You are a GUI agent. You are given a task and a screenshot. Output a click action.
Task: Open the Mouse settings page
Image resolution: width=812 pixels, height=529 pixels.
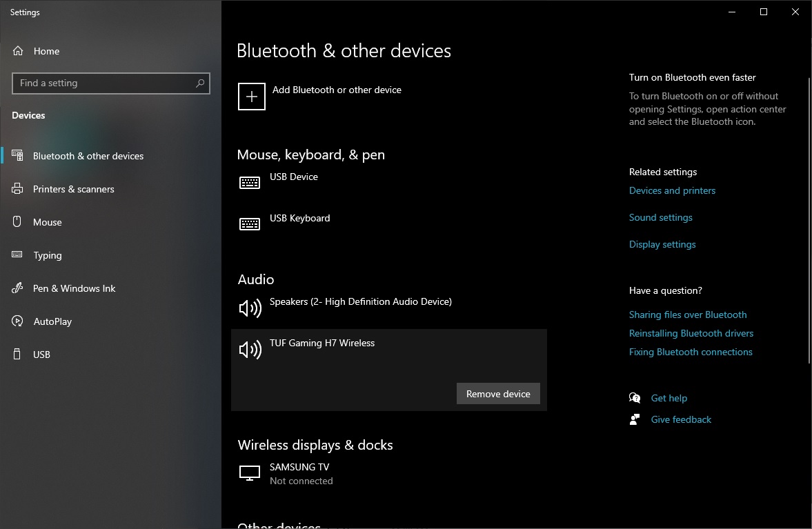[47, 222]
